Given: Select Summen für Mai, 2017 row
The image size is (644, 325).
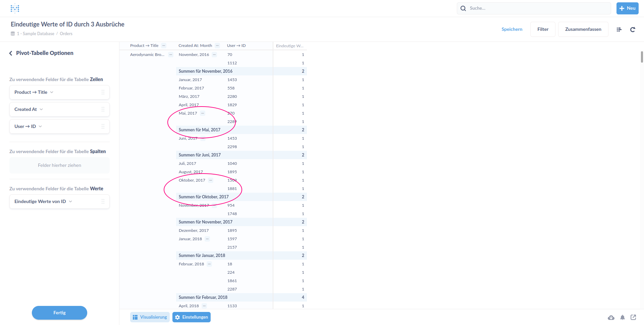Looking at the screenshot, I should [241, 130].
